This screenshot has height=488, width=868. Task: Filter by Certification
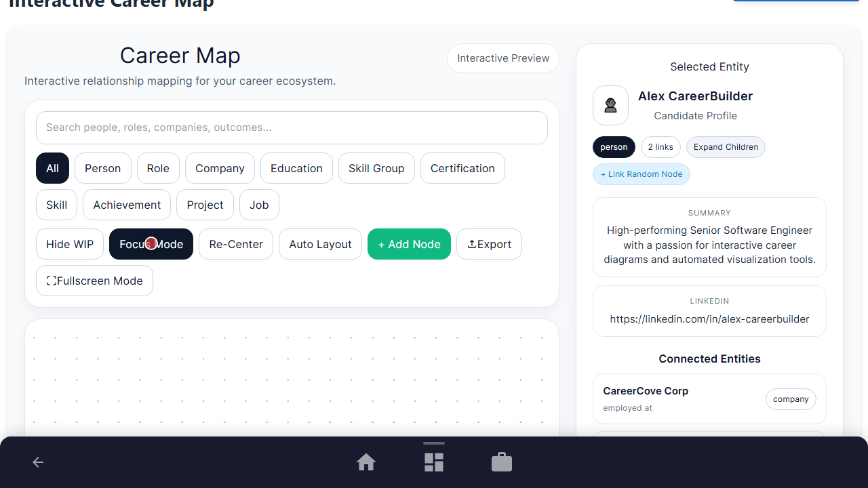coord(462,168)
